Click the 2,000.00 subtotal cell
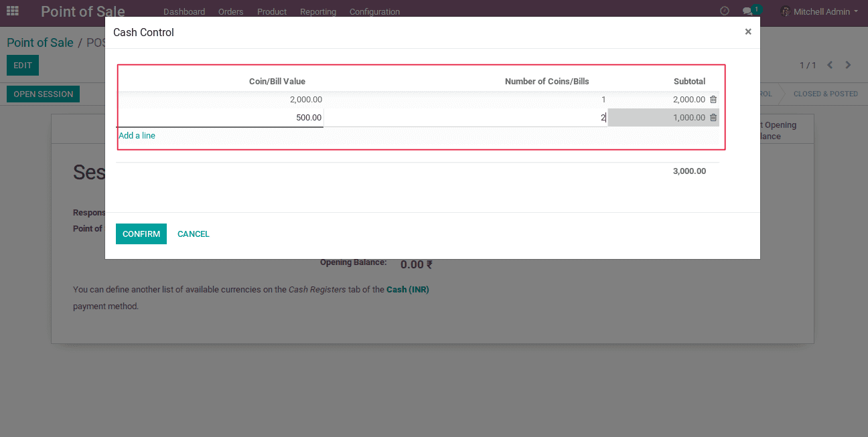The image size is (868, 437). [x=689, y=100]
